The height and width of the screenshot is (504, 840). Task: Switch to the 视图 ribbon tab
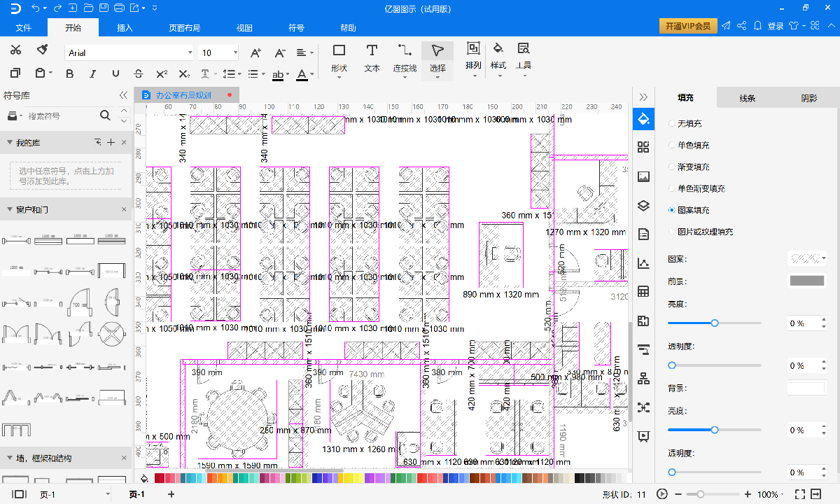[x=244, y=28]
